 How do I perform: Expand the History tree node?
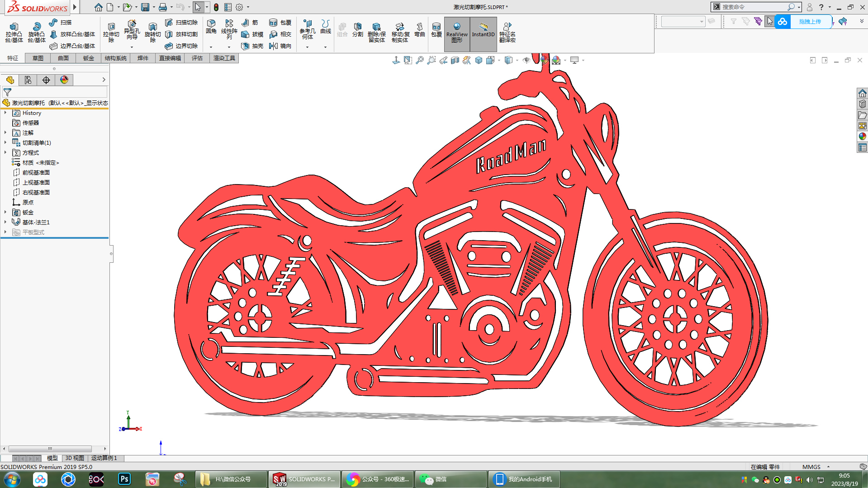[5, 113]
